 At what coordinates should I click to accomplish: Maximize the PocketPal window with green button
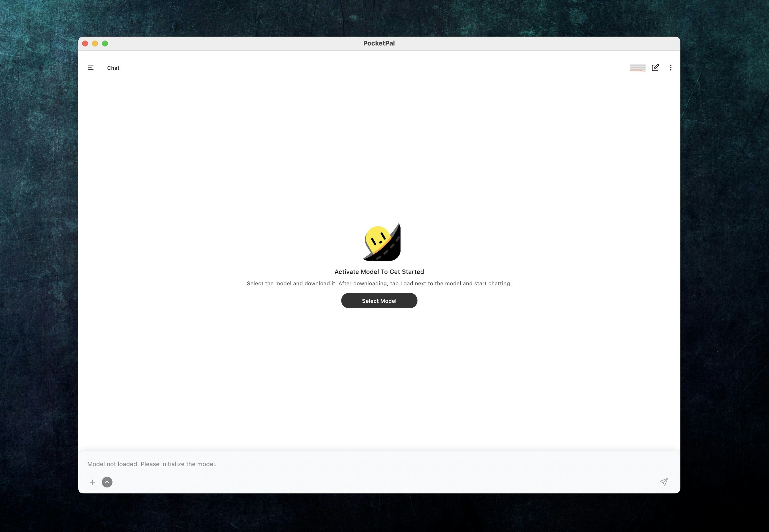[105, 43]
